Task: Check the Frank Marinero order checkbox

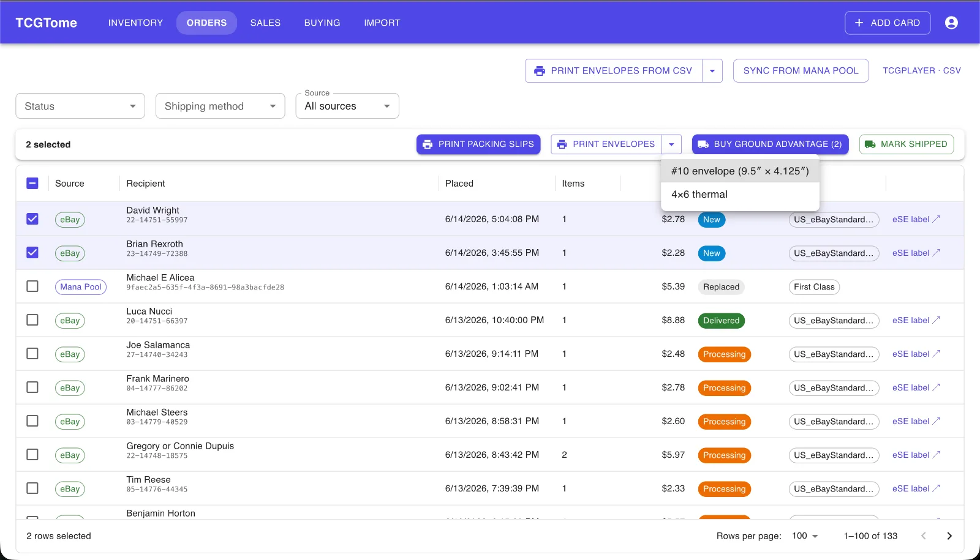Action: [x=32, y=387]
